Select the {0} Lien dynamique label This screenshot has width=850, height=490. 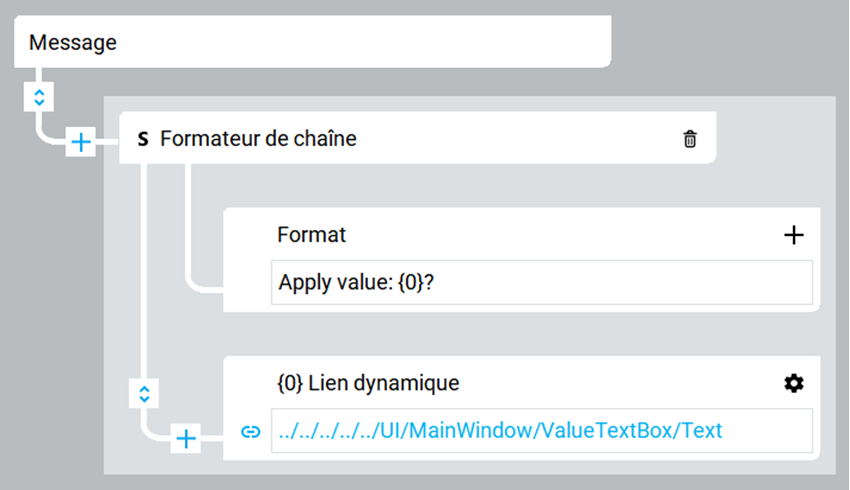tap(367, 383)
